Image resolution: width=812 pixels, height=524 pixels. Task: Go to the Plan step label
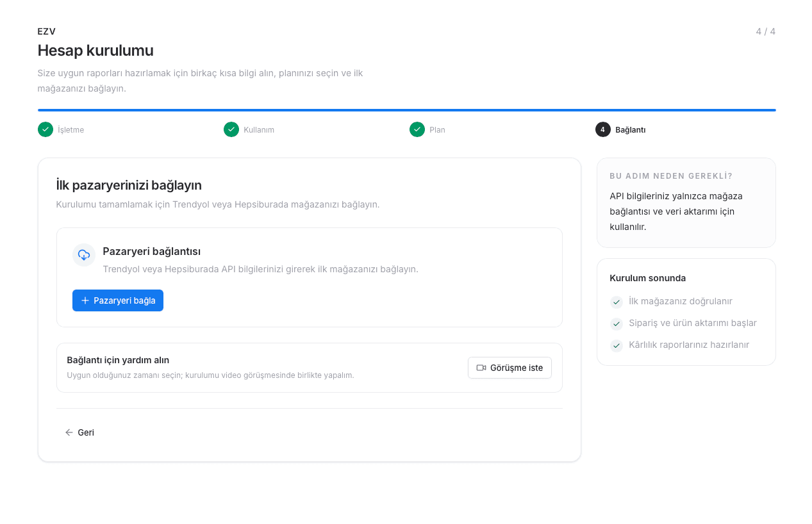437,130
